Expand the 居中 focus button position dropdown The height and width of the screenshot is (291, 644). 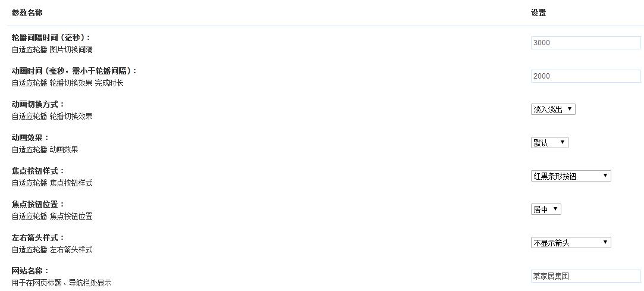click(546, 209)
